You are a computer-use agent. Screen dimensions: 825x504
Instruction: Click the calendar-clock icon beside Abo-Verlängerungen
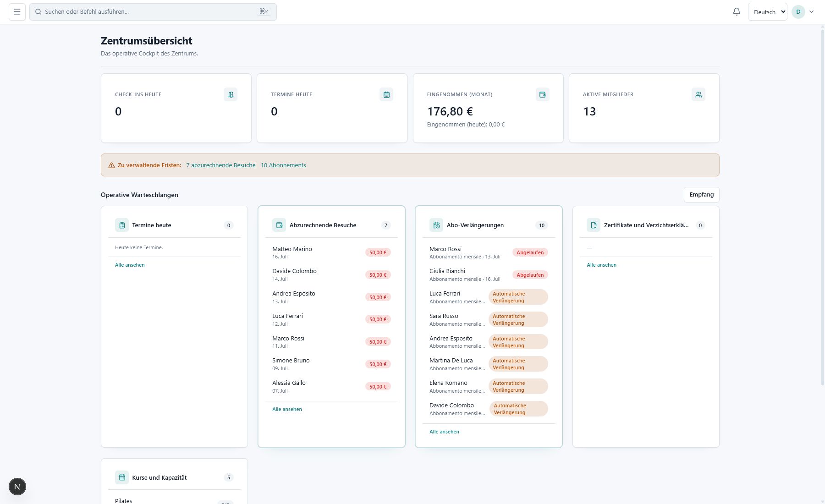(x=436, y=225)
